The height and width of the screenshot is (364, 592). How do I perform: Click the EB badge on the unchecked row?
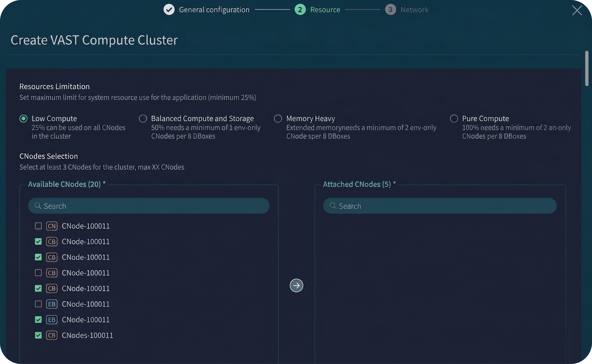coord(52,304)
